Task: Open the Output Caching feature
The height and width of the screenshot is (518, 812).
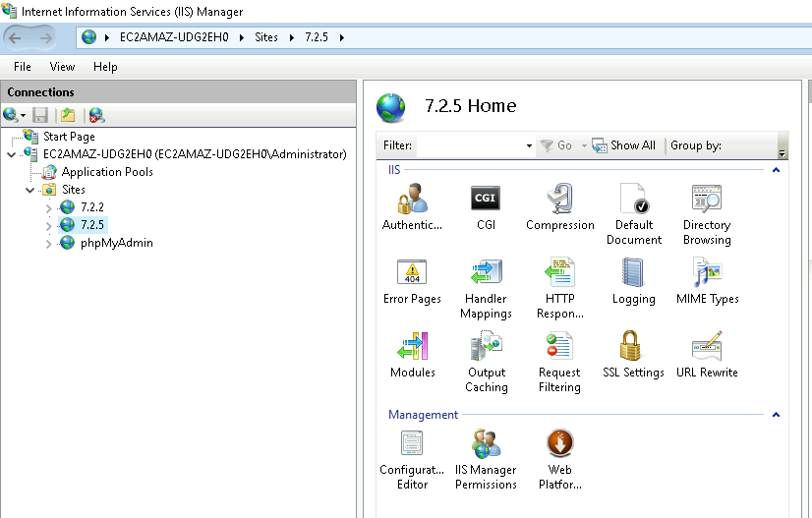Action: (486, 362)
